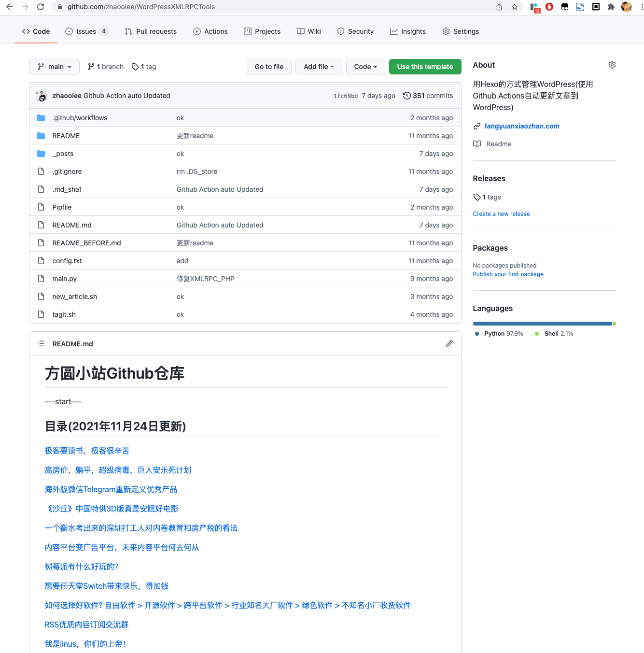The image size is (644, 653).
Task: Click Create a new release link
Action: tap(501, 214)
